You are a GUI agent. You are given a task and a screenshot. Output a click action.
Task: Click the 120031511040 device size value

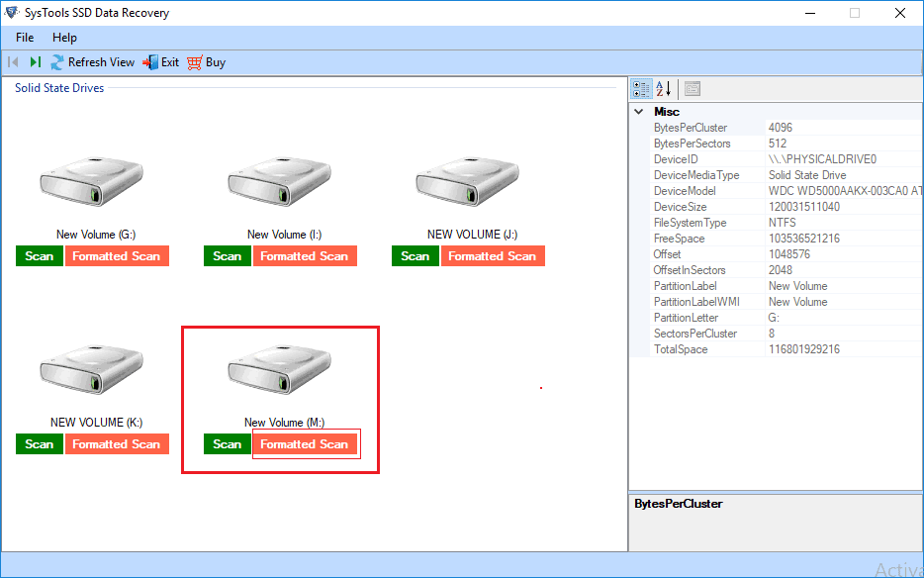(x=804, y=207)
